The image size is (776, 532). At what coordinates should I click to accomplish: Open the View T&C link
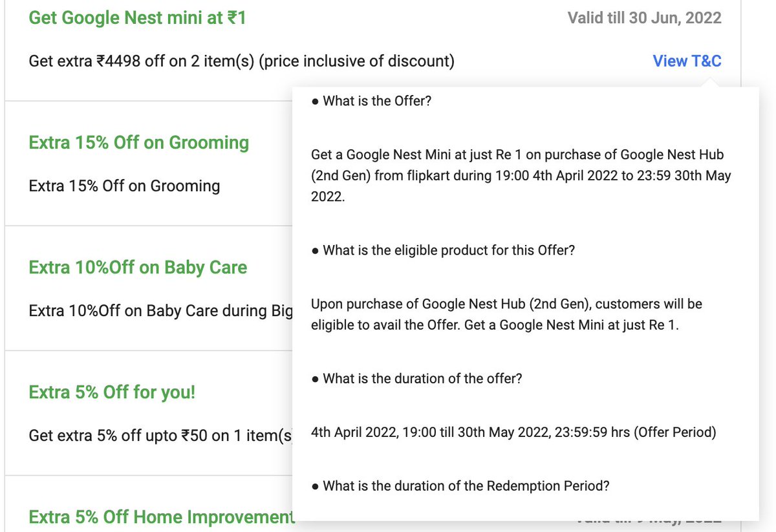click(687, 61)
